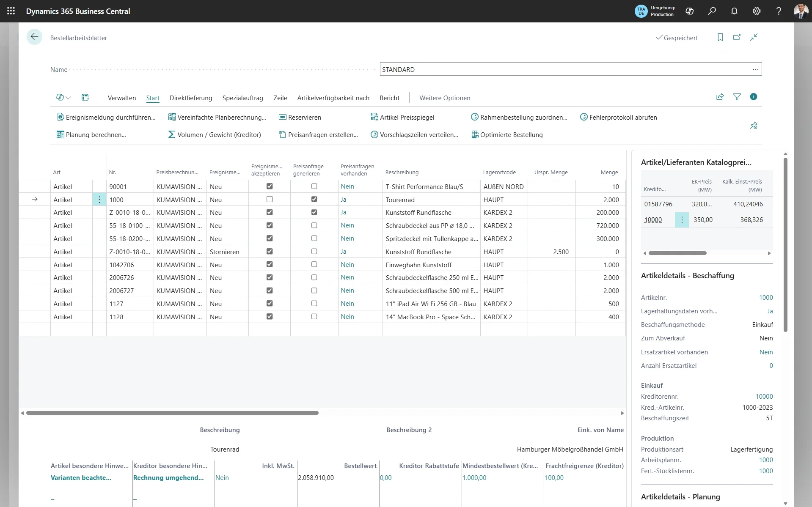
Task: Uncheck Ereignismeldung akzeptieren for item 90001
Action: click(x=270, y=186)
